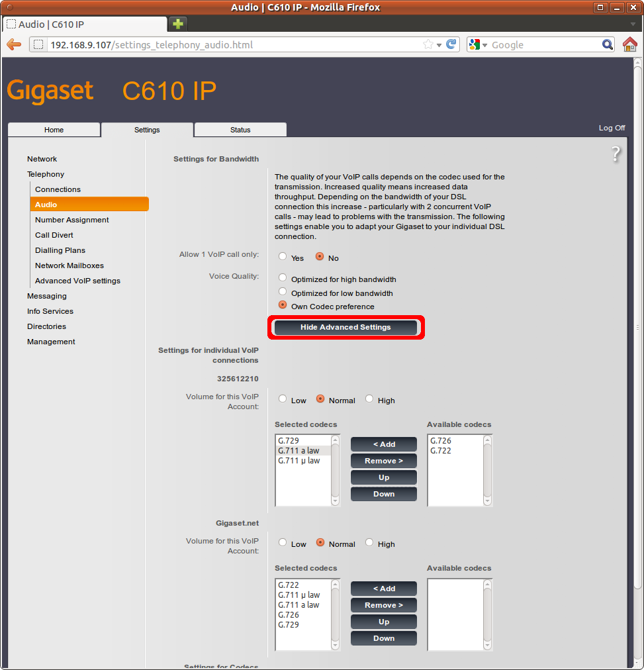
Task: Select Yes for Allow 1 VoIP call only
Action: [283, 257]
